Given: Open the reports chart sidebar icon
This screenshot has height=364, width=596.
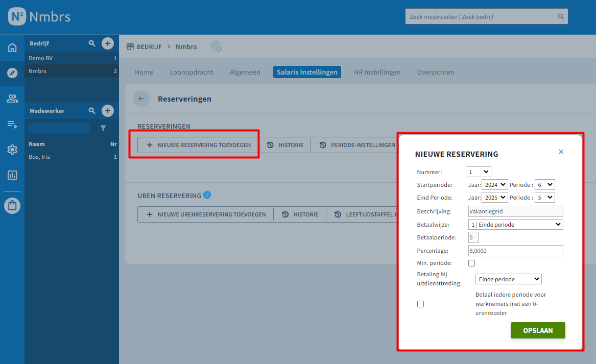Looking at the screenshot, I should point(12,175).
